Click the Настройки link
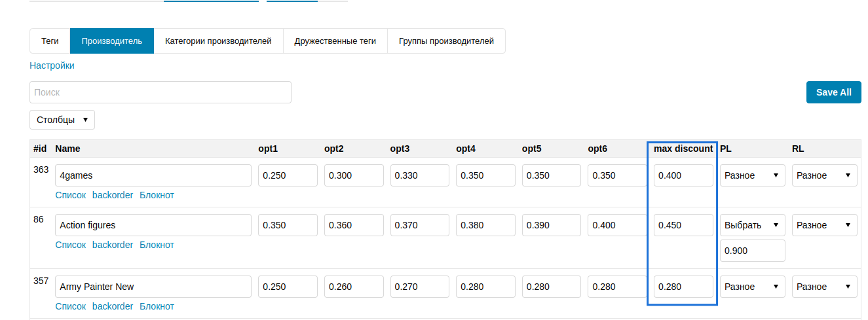Viewport: 868px width, 320px height. click(52, 65)
